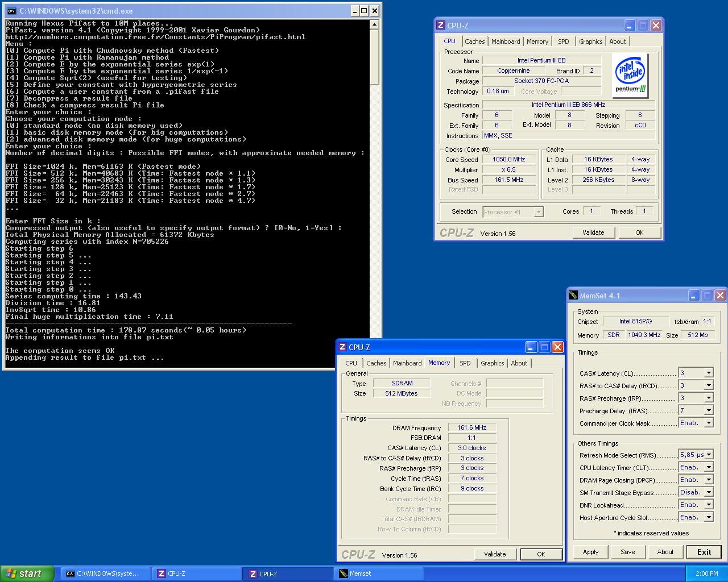This screenshot has width=728, height=582.
Task: Switch to cmd.exe window in taskbar
Action: (105, 573)
